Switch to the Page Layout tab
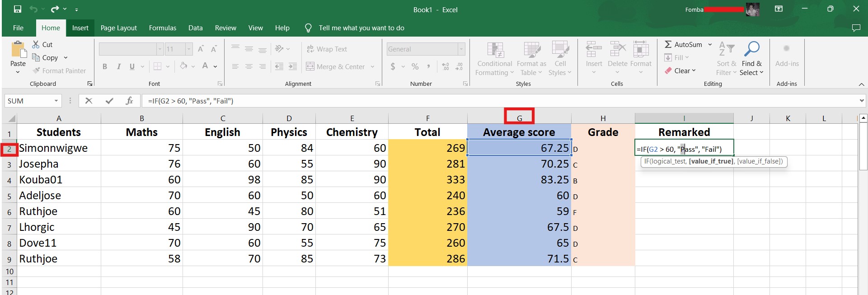The width and height of the screenshot is (868, 295). (x=118, y=28)
